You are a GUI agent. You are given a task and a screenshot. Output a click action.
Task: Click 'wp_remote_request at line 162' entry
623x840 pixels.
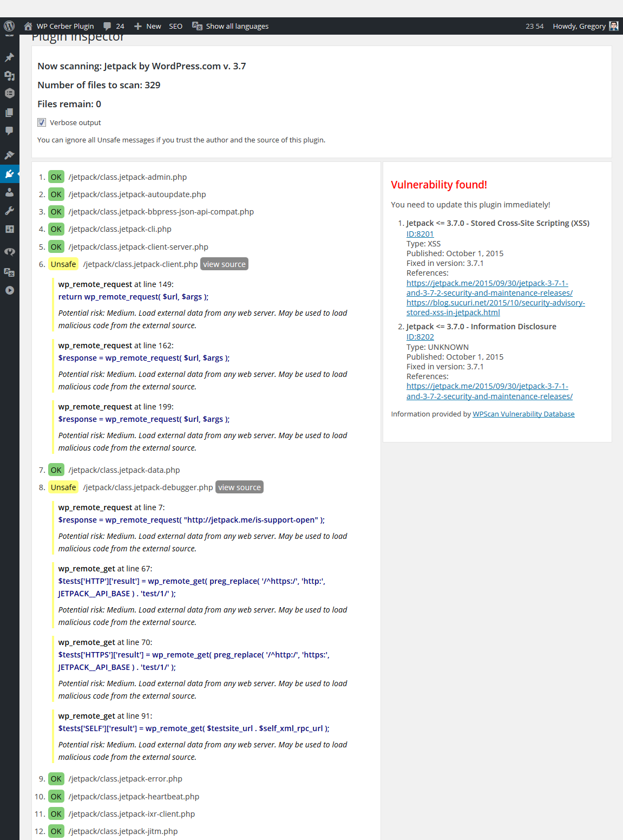116,346
